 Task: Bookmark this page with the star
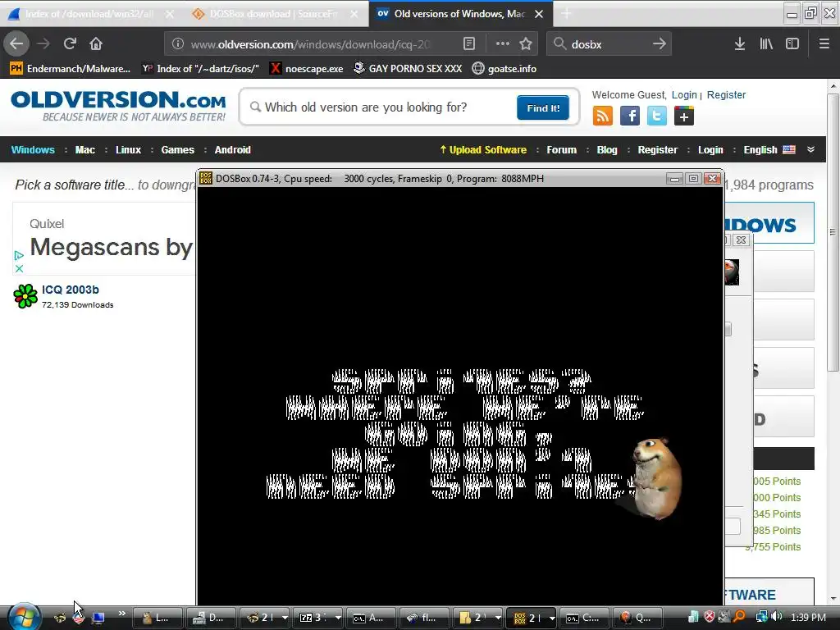526,44
